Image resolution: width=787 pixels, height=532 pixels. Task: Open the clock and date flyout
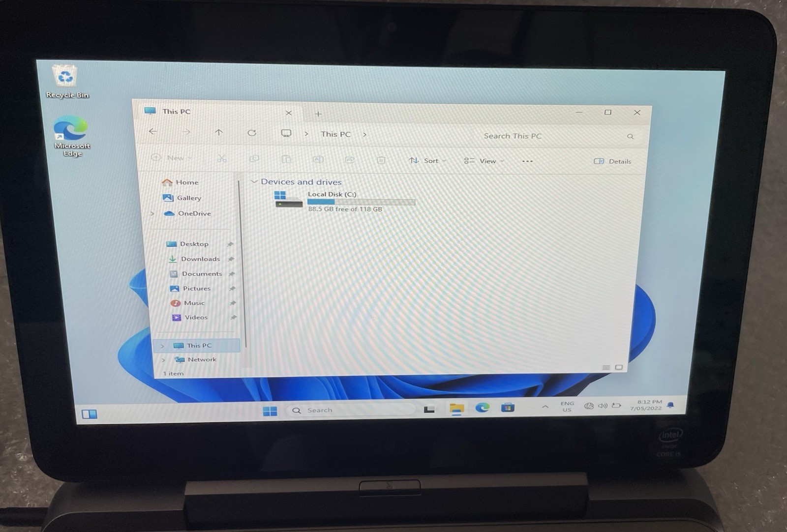[646, 405]
